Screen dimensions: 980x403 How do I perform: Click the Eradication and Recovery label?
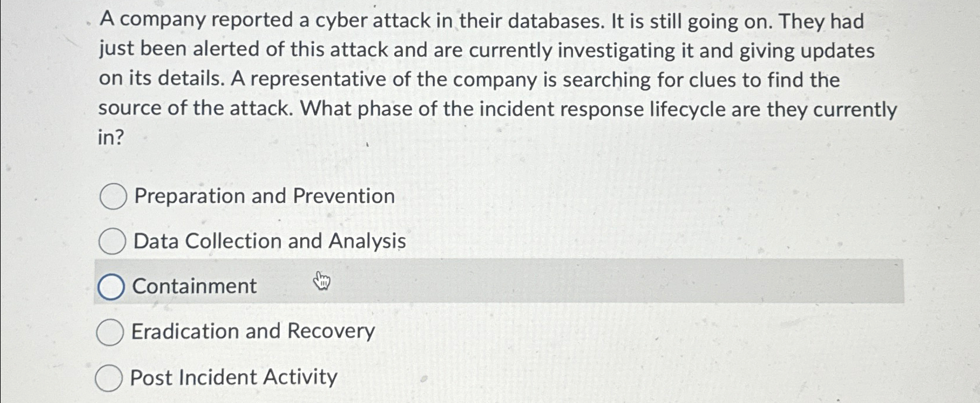tap(253, 331)
